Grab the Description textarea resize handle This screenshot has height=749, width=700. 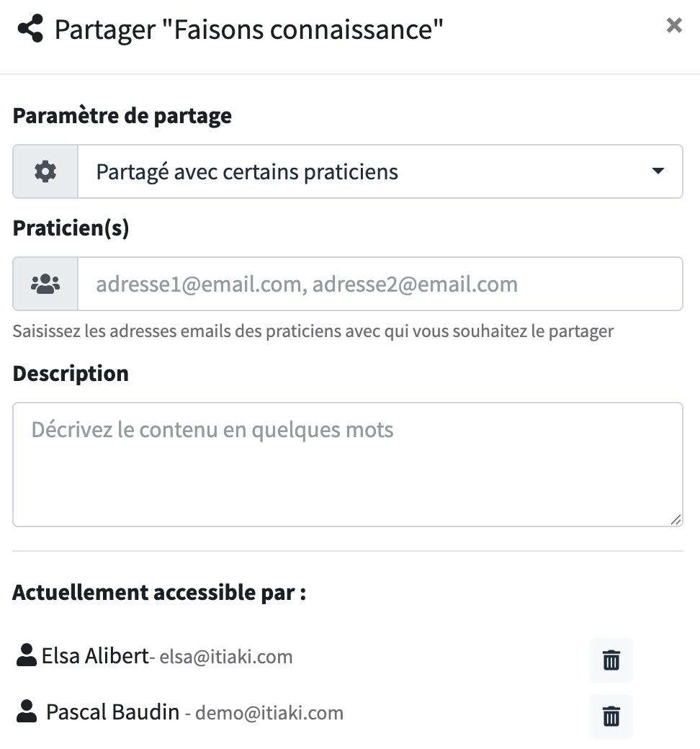tap(675, 520)
